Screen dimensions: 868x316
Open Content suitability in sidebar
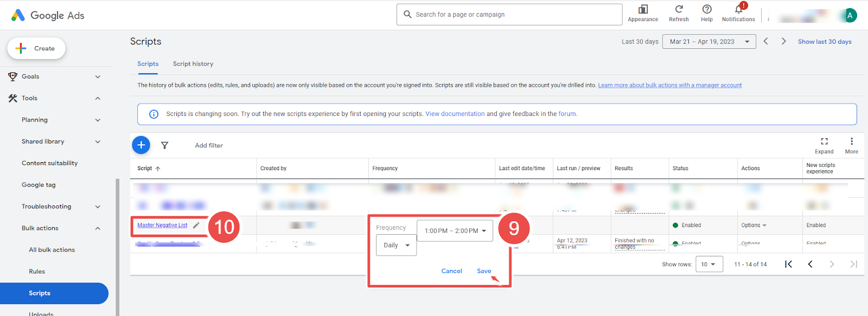click(49, 163)
